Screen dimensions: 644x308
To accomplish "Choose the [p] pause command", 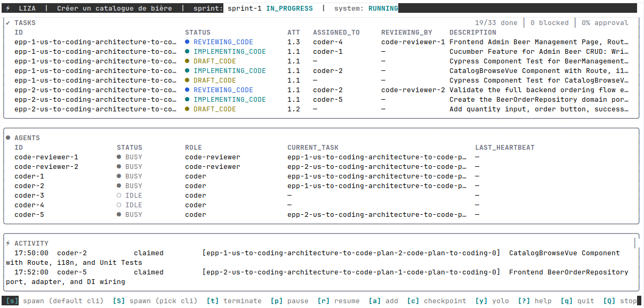I will (x=289, y=301).
